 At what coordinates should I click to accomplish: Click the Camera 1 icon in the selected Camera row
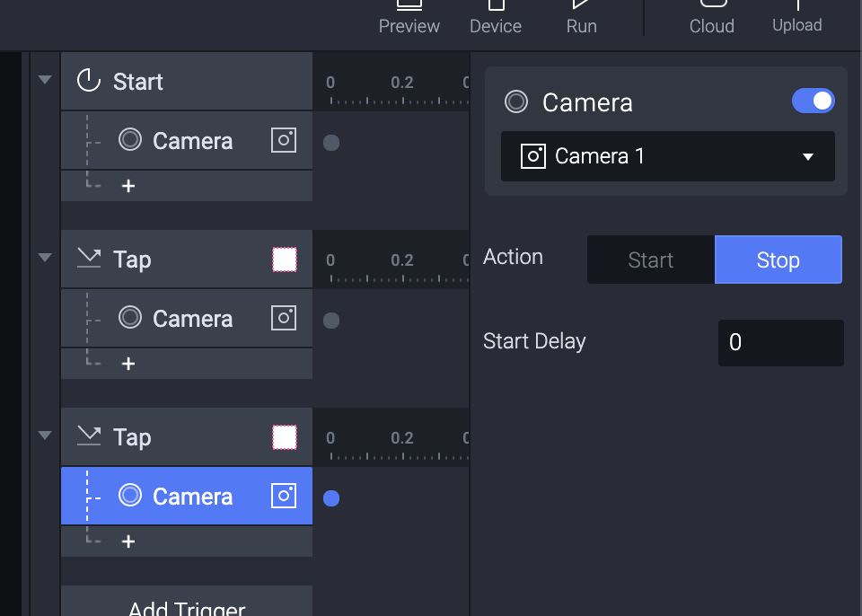tap(284, 497)
